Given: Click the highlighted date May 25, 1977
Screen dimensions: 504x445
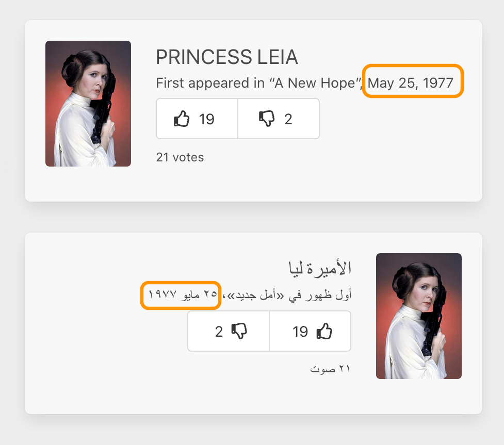Looking at the screenshot, I should click(412, 82).
